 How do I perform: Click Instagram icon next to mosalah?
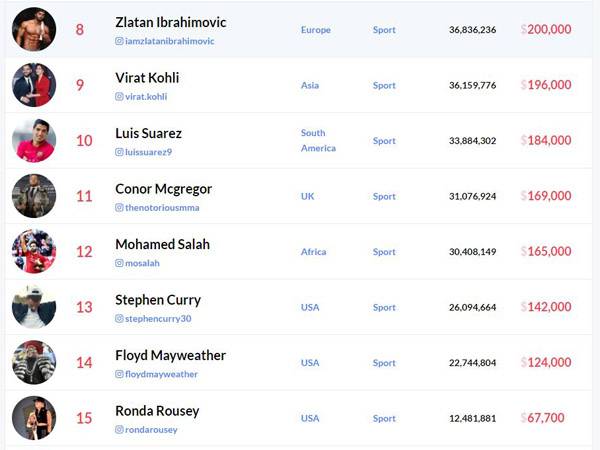coord(120,264)
